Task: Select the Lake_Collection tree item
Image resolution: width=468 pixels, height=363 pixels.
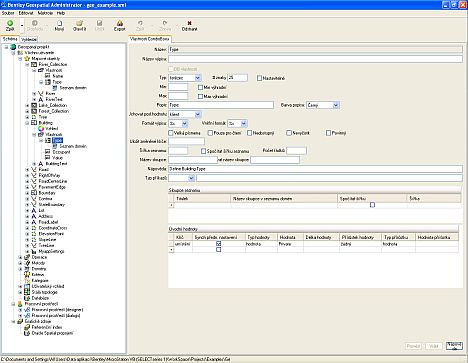Action: click(53, 105)
